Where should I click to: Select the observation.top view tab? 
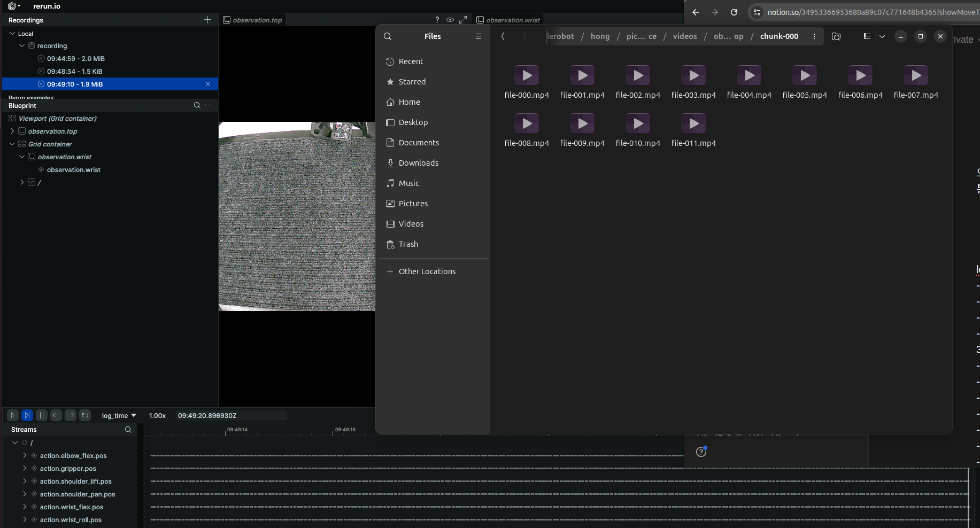click(252, 20)
